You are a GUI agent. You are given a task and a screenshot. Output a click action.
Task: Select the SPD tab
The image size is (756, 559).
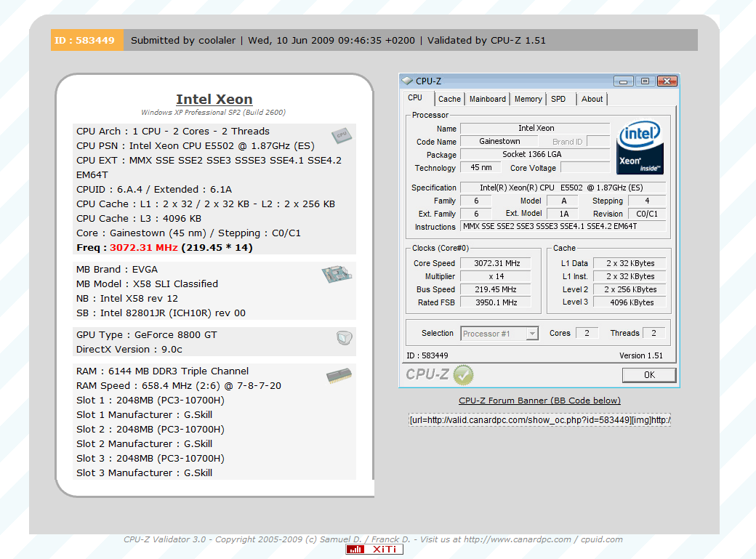[558, 99]
